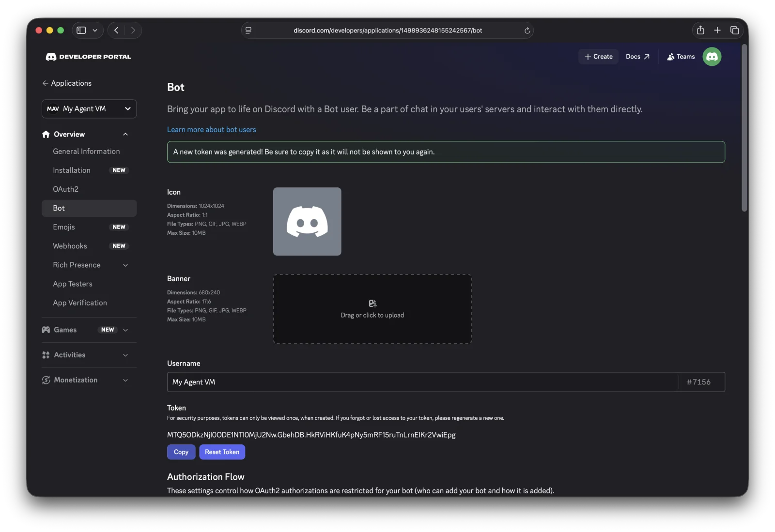Click the Discord Developer Portal logo
Viewport: 775px width, 532px height.
tap(88, 57)
